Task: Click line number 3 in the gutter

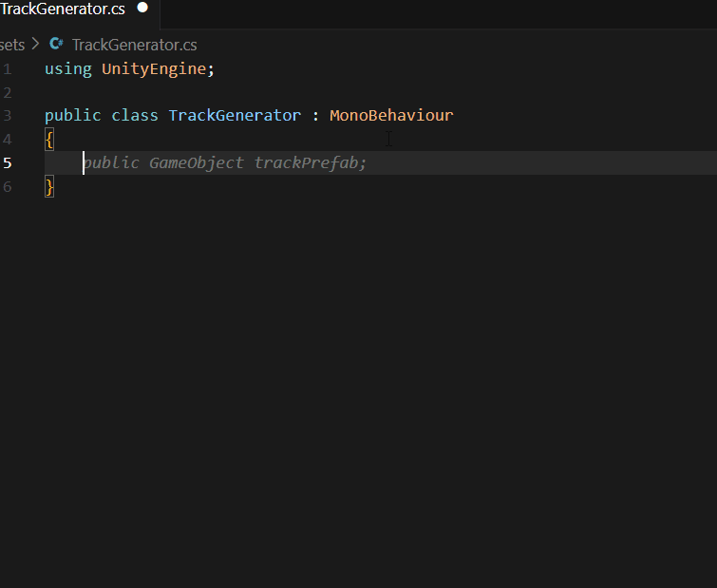Action: pyautogui.click(x=7, y=115)
